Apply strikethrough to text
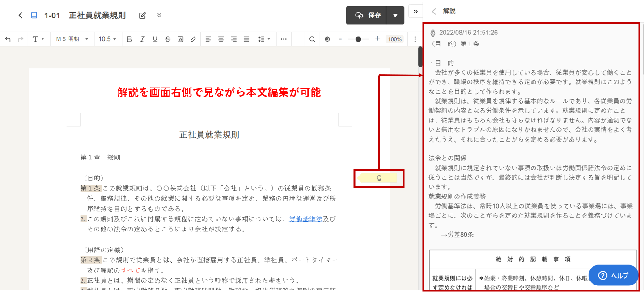The width and height of the screenshot is (644, 298). (168, 39)
